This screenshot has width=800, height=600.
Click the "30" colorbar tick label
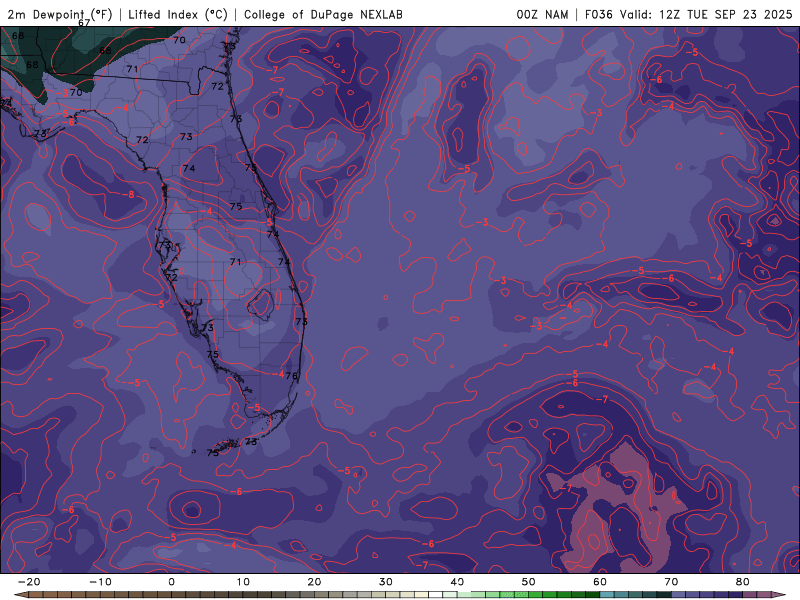[386, 582]
